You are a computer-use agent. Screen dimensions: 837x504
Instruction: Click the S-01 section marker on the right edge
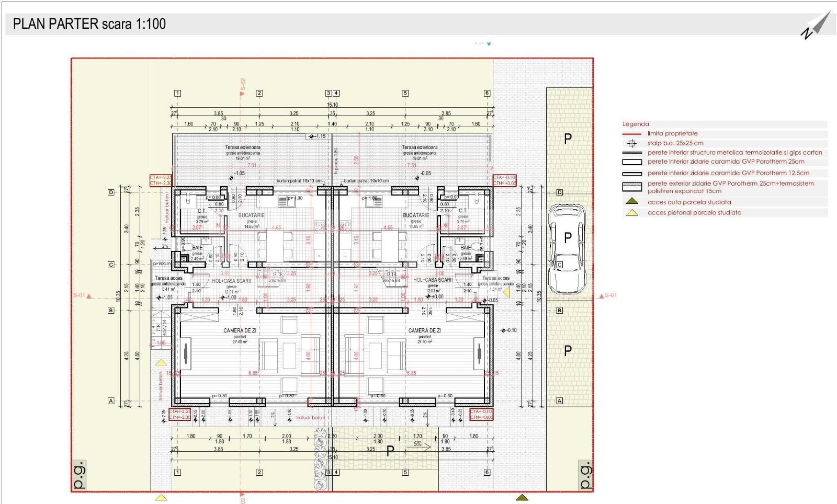pyautogui.click(x=609, y=296)
